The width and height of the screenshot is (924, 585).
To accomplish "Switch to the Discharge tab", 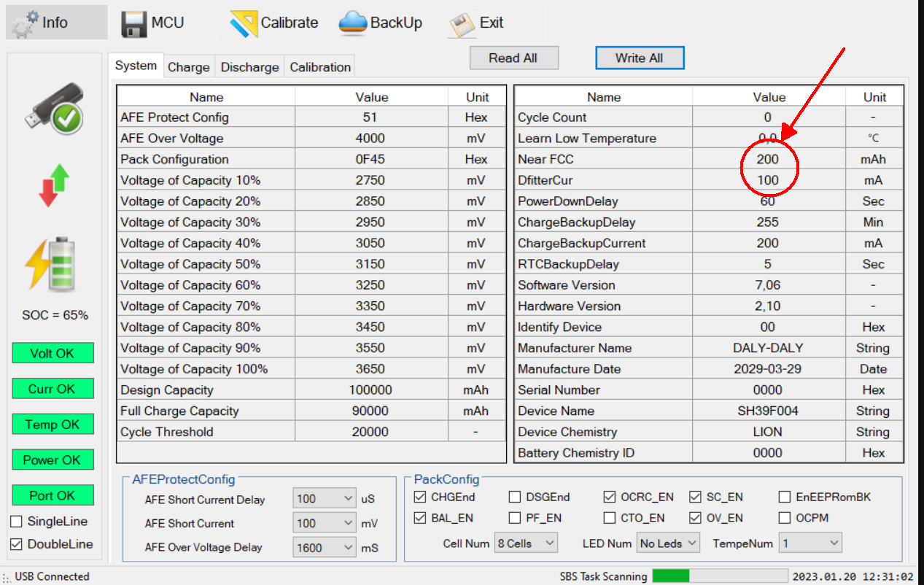I will [x=249, y=67].
